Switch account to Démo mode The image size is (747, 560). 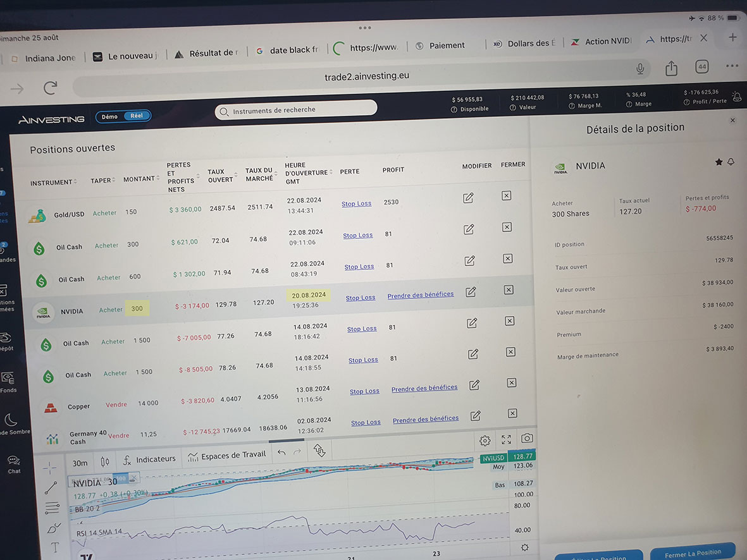tap(109, 116)
